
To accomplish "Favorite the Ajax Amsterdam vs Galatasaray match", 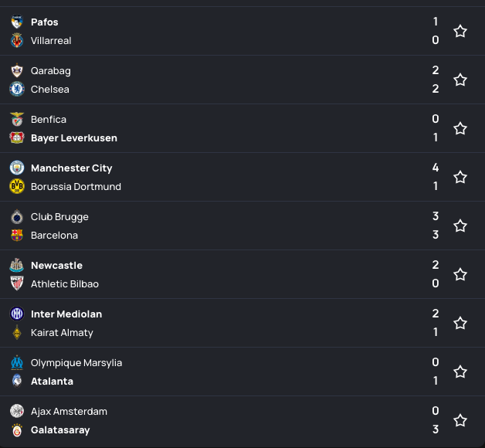I will [460, 421].
